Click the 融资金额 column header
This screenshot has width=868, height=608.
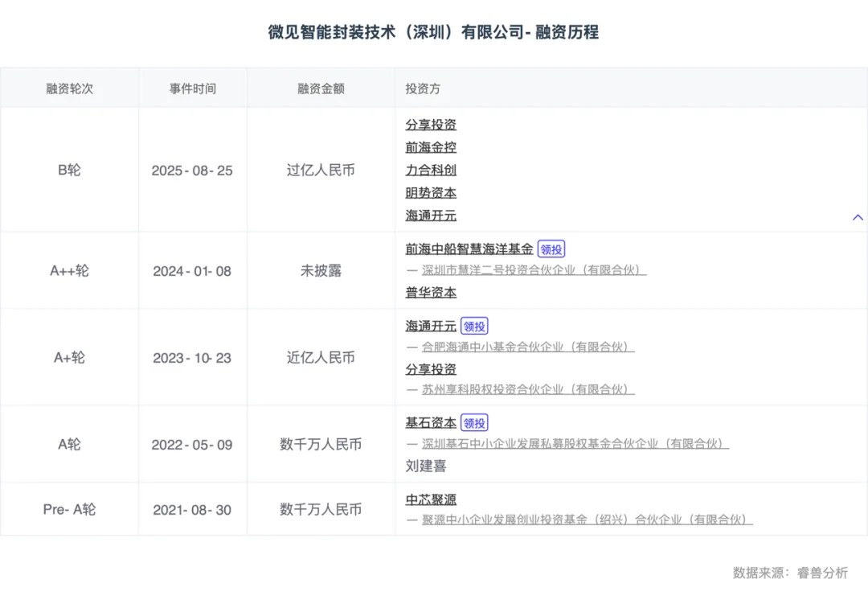(x=321, y=88)
